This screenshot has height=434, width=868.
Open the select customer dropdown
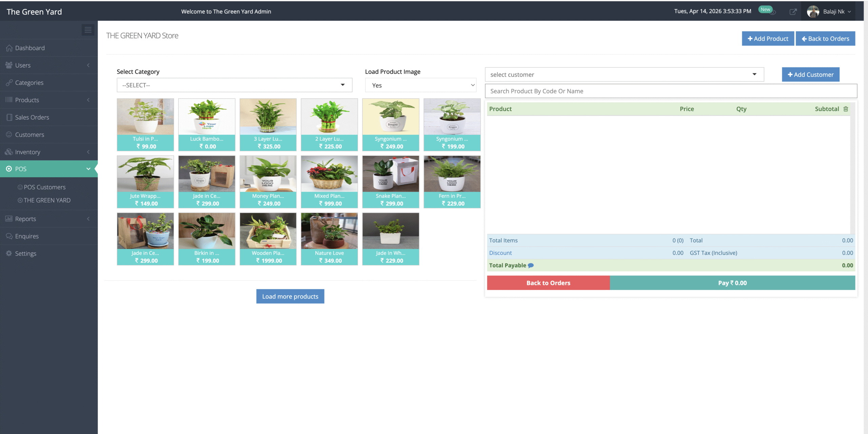[624, 75]
